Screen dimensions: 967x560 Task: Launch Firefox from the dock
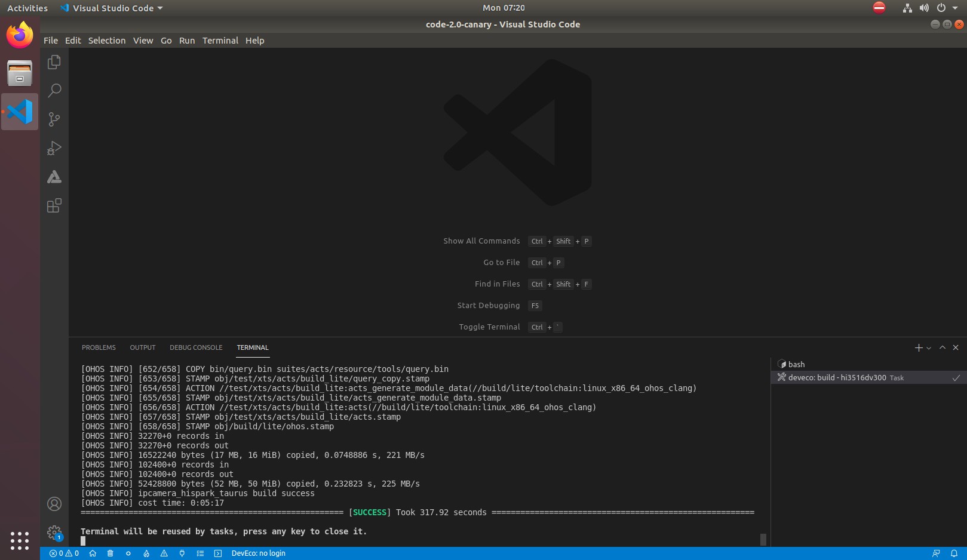20,35
